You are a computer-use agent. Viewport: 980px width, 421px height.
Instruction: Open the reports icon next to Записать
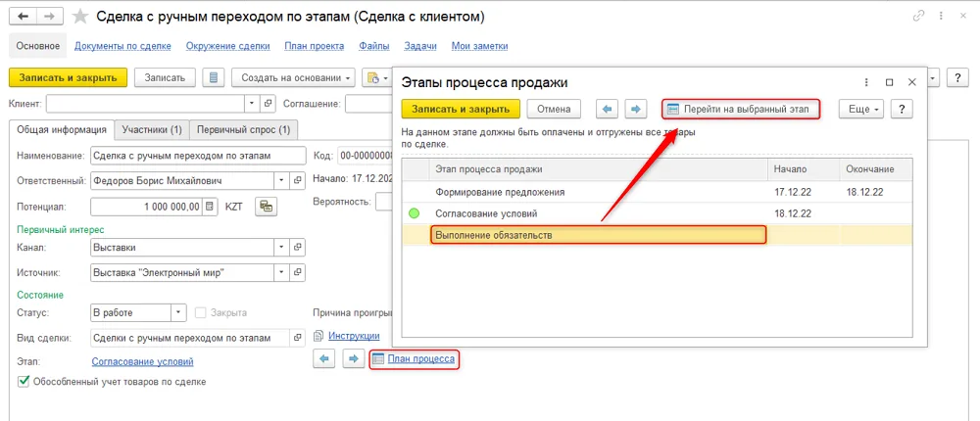point(214,77)
